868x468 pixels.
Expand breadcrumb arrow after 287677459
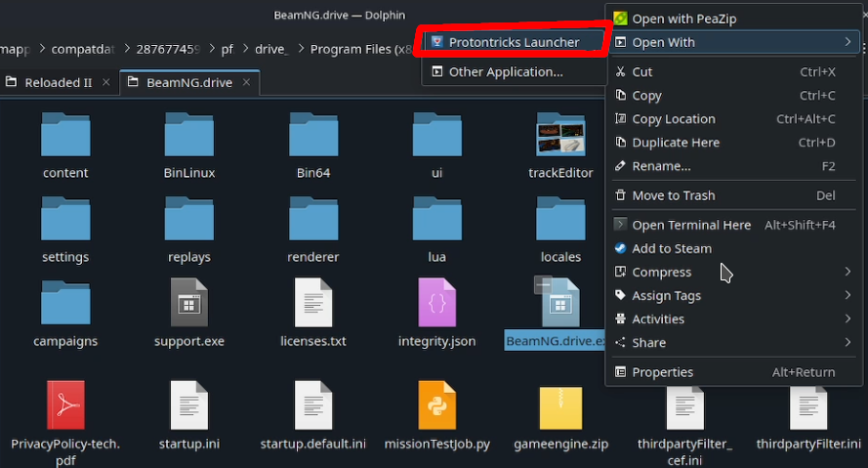(x=212, y=49)
